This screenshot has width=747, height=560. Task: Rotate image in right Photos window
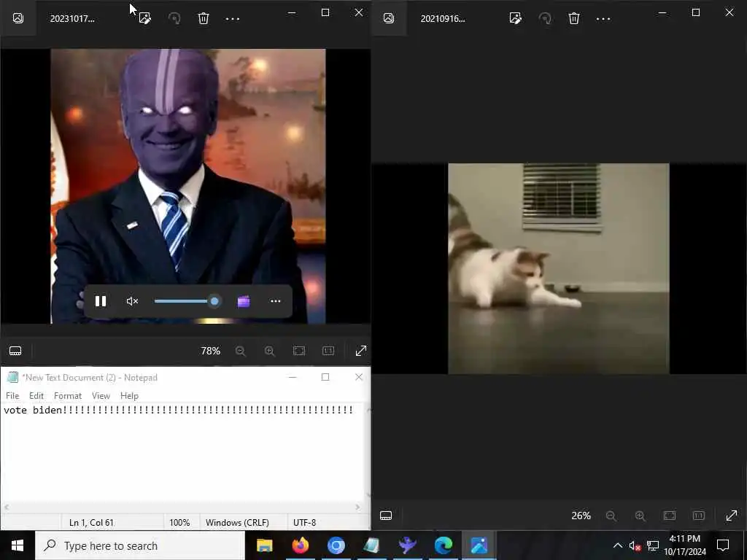pyautogui.click(x=545, y=18)
